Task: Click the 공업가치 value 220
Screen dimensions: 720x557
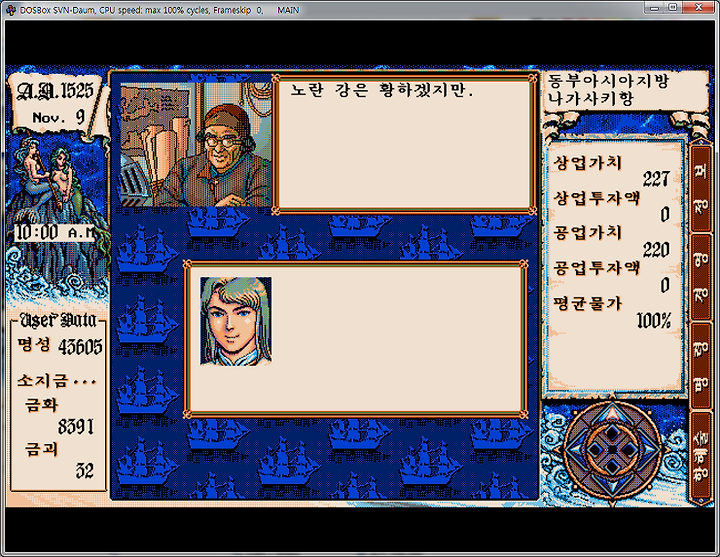Action: click(656, 250)
